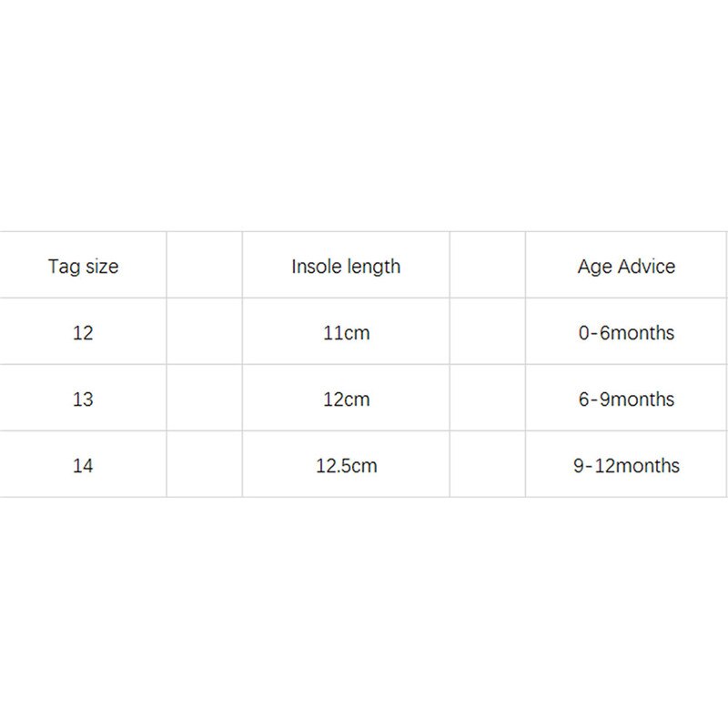Select tag size 12 cell
Viewport: 728px width, 728px height.
(83, 332)
